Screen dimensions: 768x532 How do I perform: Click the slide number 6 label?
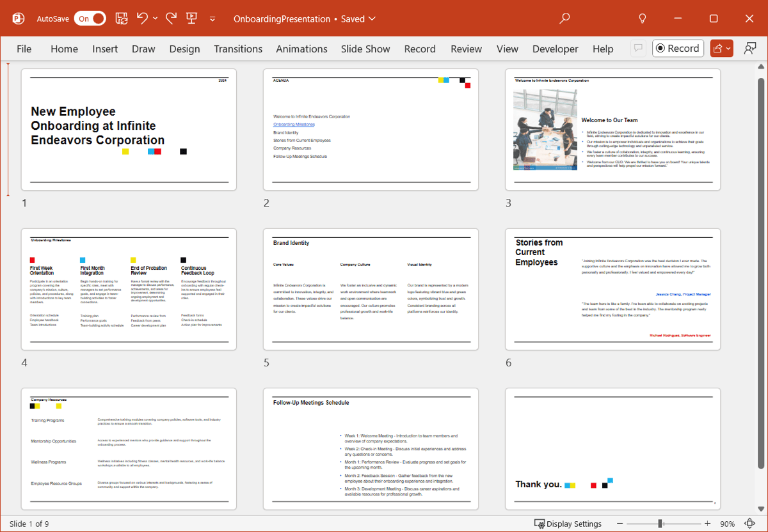tap(508, 363)
